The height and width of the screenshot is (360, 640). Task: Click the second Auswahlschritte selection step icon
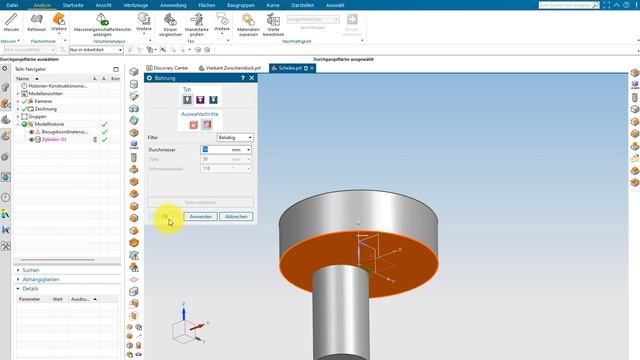(x=207, y=124)
